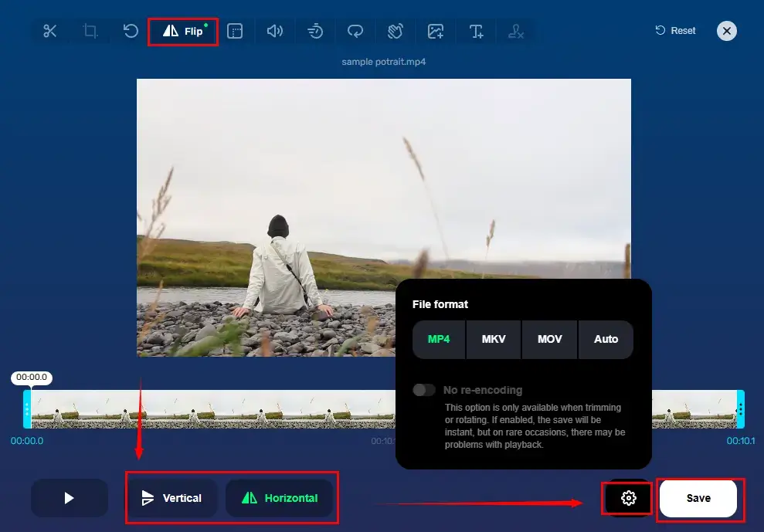Open the resize canvas tool
This screenshot has height=532, width=764.
[x=236, y=31]
